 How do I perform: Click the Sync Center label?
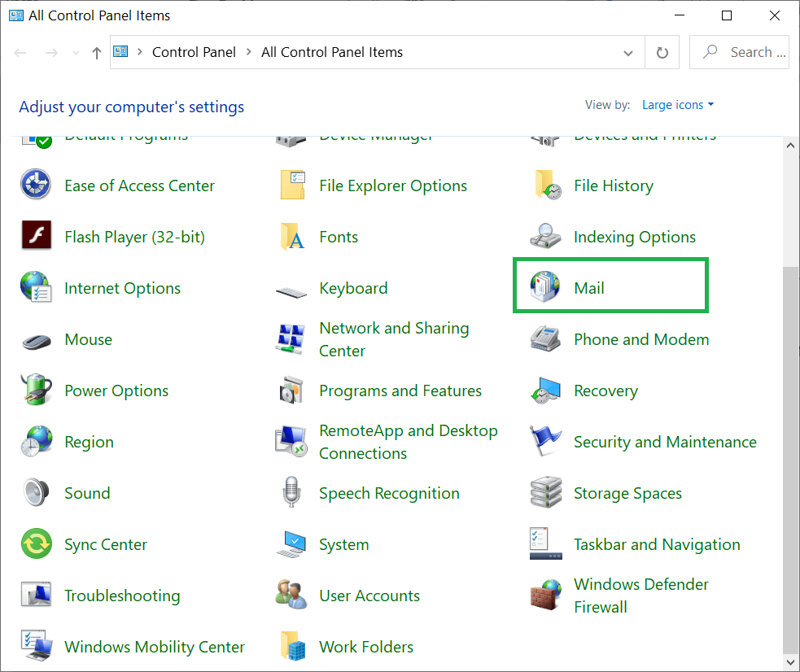point(106,544)
